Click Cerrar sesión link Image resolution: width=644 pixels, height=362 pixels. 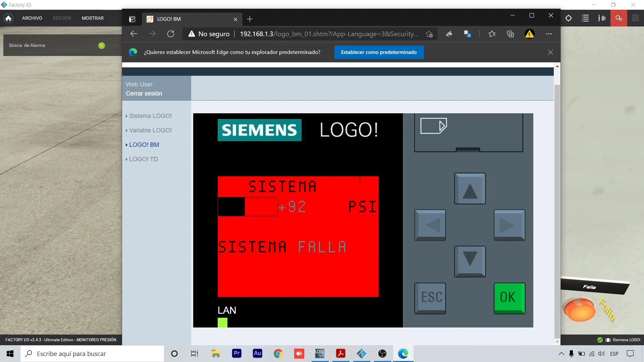click(144, 94)
